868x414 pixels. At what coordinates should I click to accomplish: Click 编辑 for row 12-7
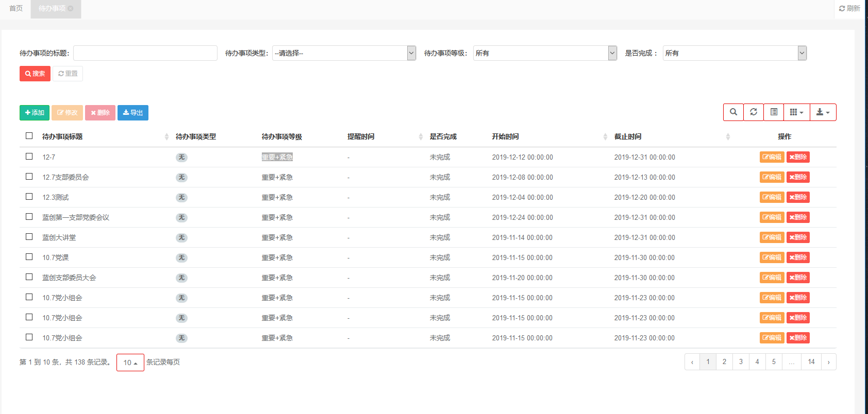pyautogui.click(x=772, y=157)
